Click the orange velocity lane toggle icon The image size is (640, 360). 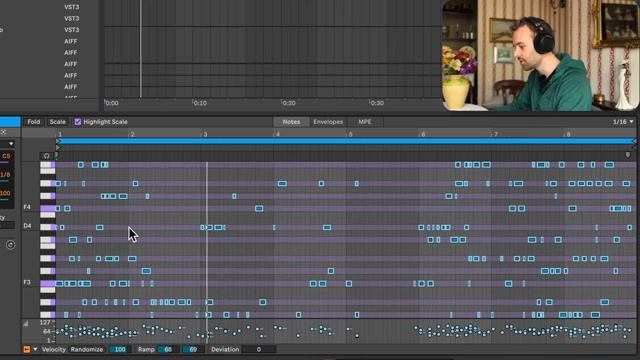[x=27, y=349]
